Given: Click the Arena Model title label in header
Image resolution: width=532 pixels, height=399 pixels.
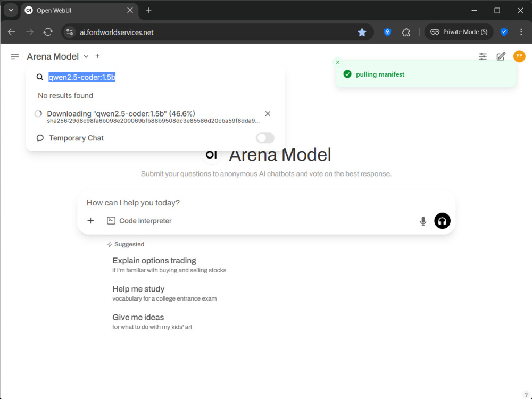Looking at the screenshot, I should [x=53, y=57].
